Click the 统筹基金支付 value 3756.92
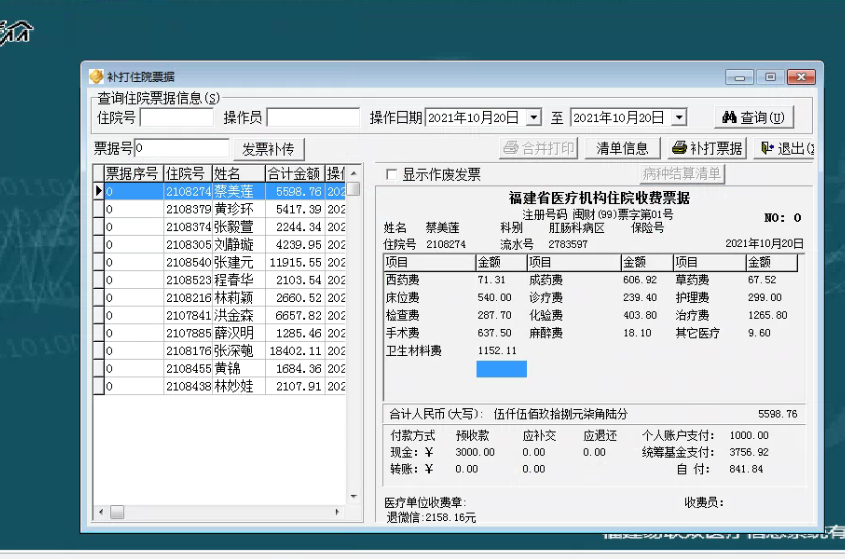The height and width of the screenshot is (559, 845). point(749,452)
